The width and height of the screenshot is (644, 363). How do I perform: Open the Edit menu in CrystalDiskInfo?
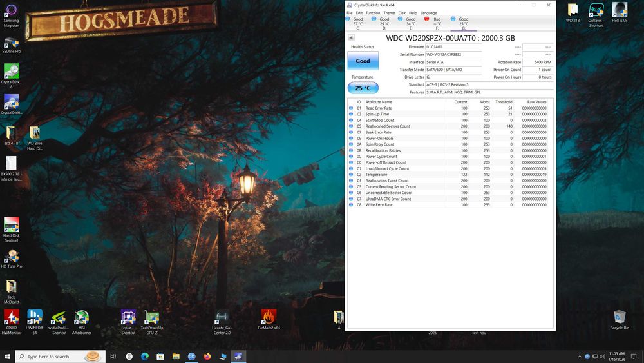click(x=359, y=13)
